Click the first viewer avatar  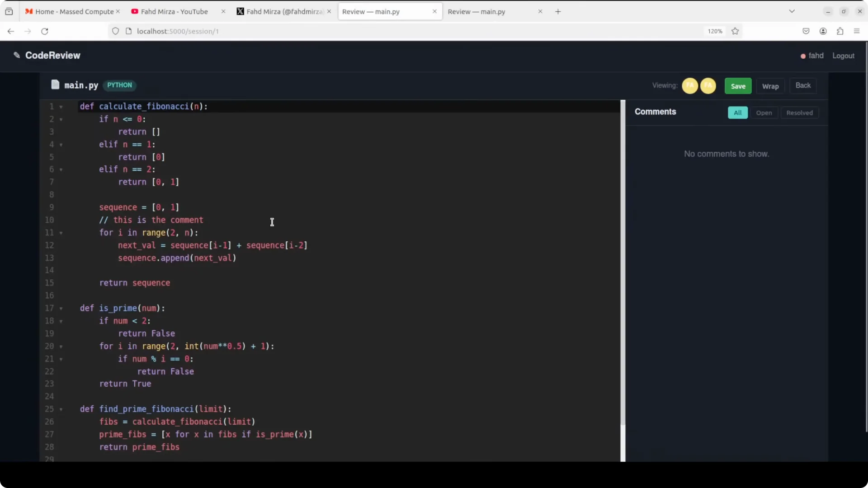click(690, 85)
